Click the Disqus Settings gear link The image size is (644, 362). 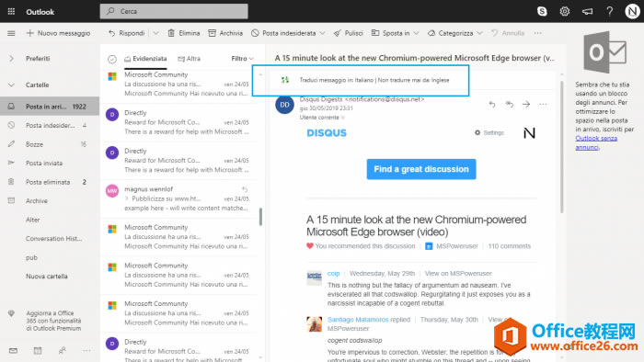pyautogui.click(x=489, y=133)
